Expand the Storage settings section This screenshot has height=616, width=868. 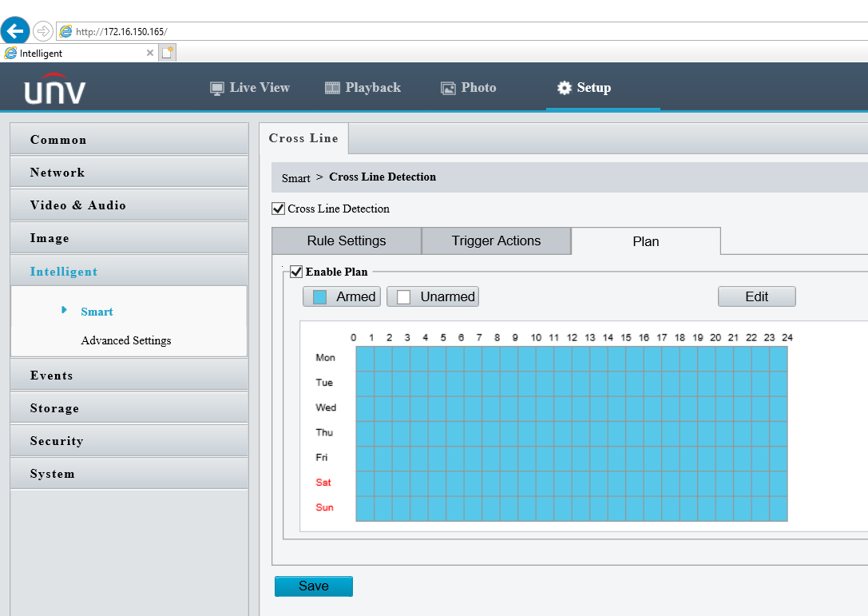click(x=129, y=407)
